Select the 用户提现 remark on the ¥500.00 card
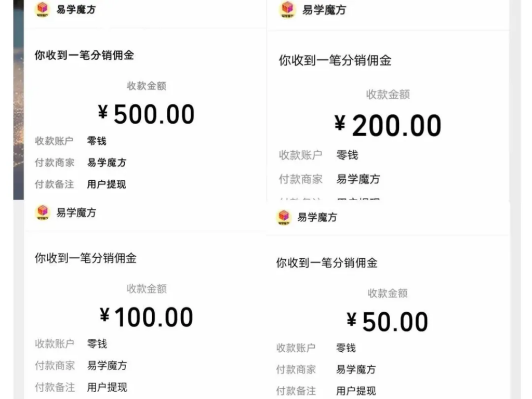The width and height of the screenshot is (532, 399). pyautogui.click(x=105, y=184)
